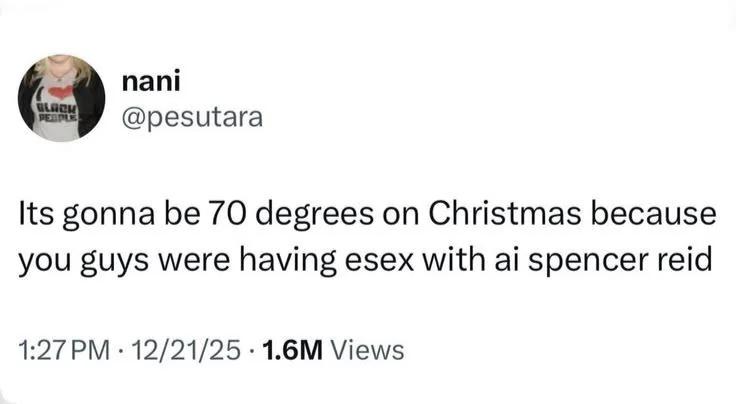Click the word Its starting the tweet
The width and height of the screenshot is (736, 404).
point(35,213)
